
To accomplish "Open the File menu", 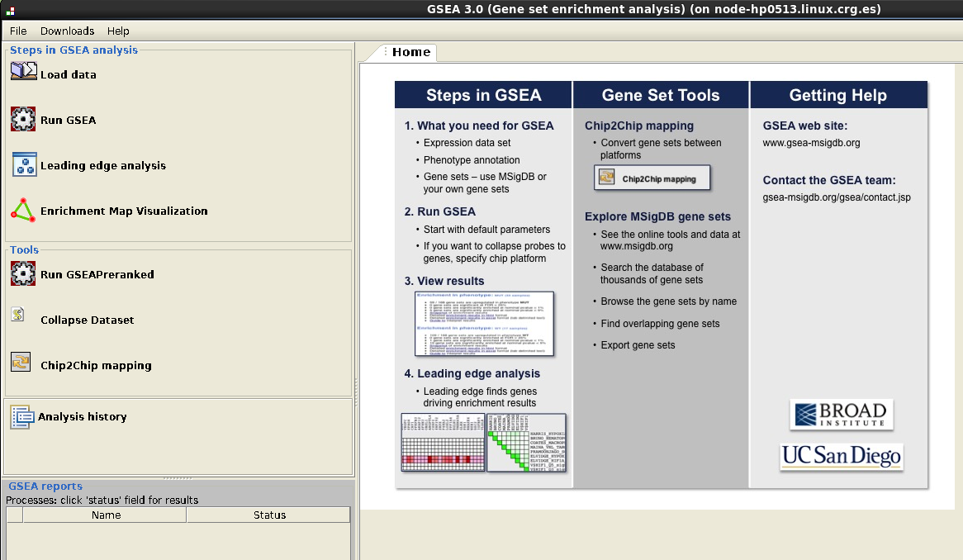I will tap(18, 31).
